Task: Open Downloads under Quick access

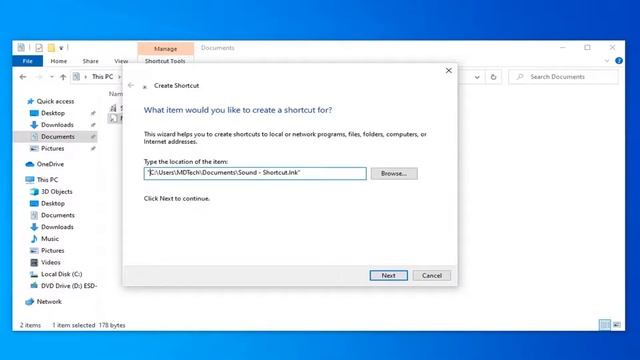Action: tap(57, 125)
